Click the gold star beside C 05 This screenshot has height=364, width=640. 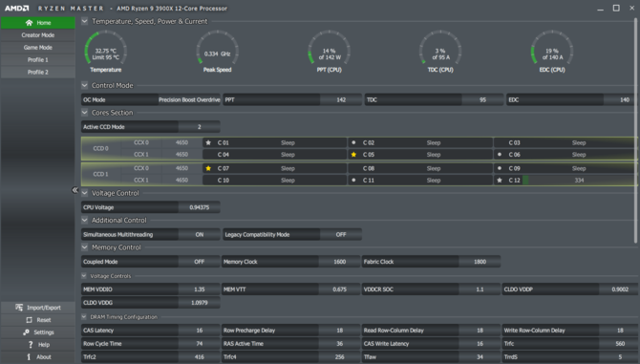(353, 155)
